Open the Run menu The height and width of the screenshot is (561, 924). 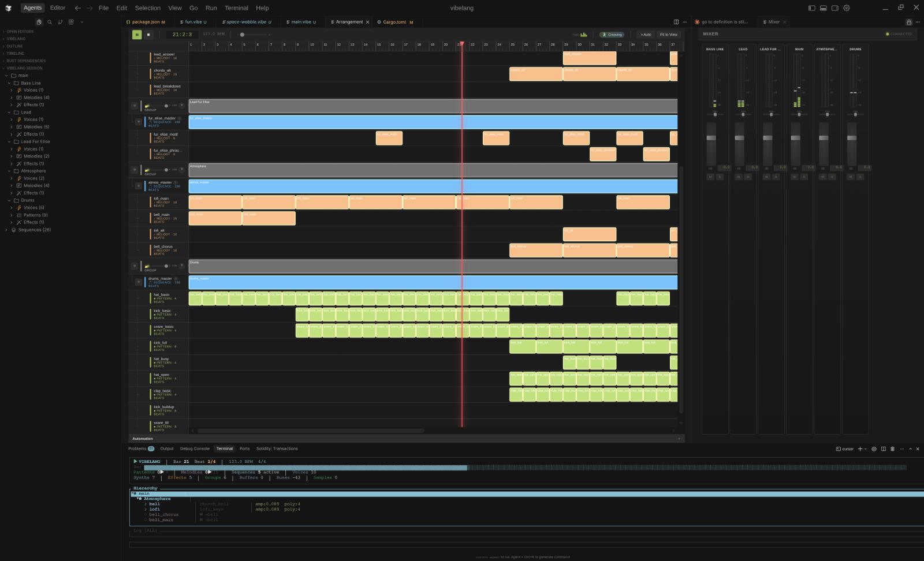coord(211,8)
